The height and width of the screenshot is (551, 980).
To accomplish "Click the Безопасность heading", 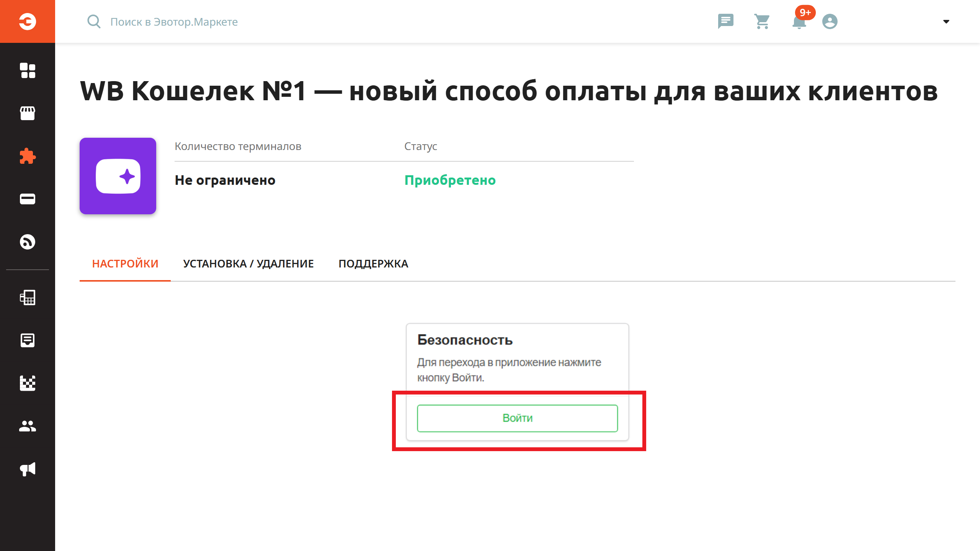I will (465, 340).
